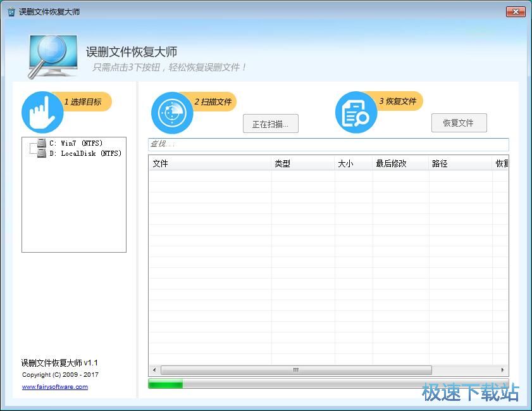Close the window with the red X
Screen dimensions: 532x411
tap(516, 12)
